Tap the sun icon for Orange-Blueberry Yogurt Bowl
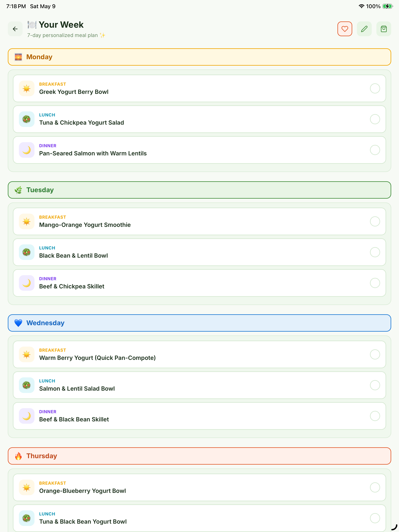 point(27,488)
